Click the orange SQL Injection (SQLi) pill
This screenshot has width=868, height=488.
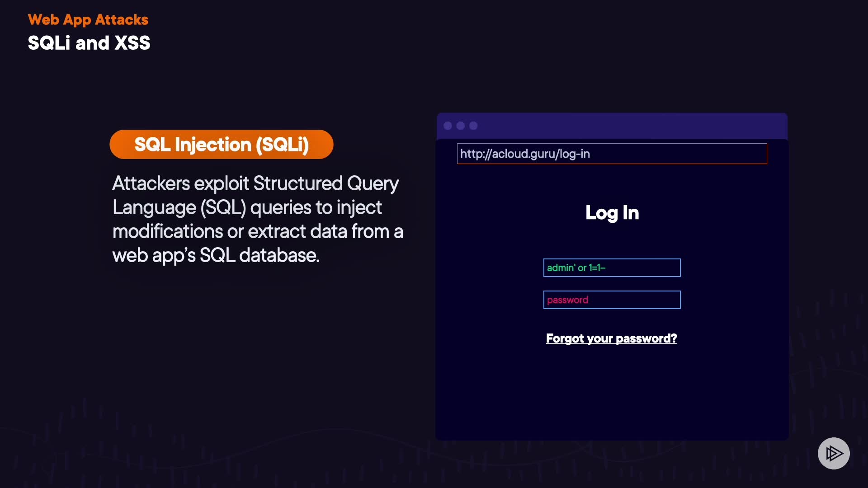pos(221,145)
